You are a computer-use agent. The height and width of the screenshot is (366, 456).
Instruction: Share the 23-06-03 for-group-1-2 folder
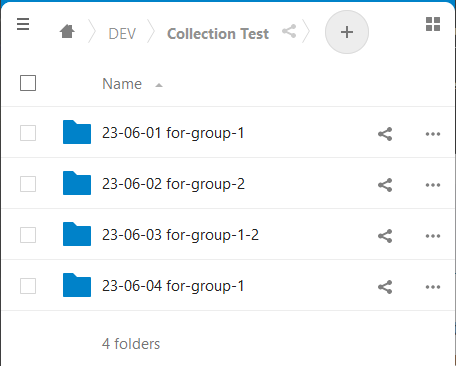point(385,236)
